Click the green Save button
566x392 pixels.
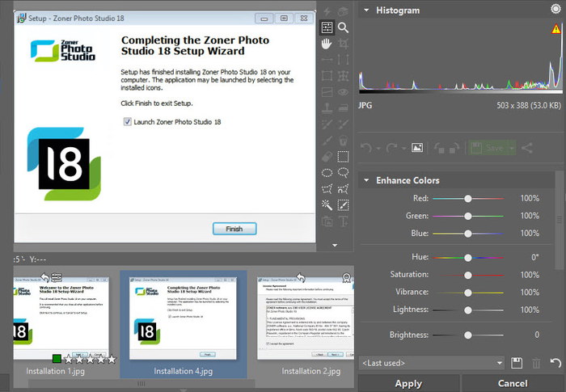488,148
